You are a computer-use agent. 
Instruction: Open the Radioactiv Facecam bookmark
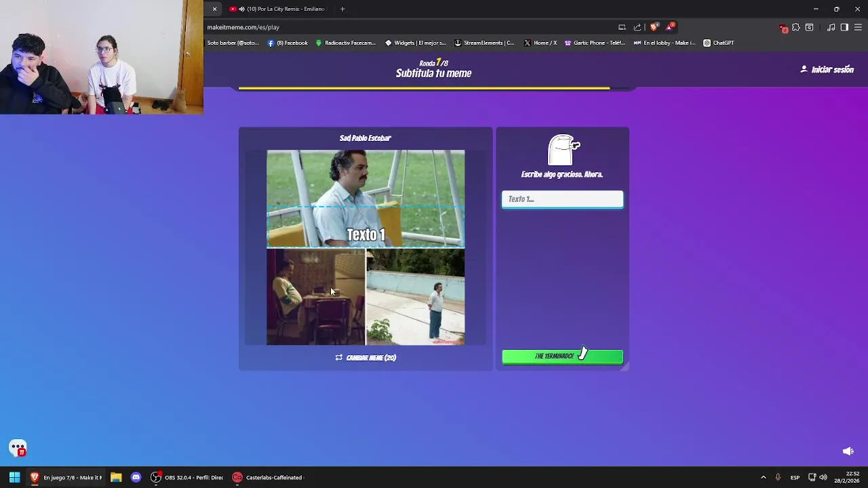tap(345, 43)
